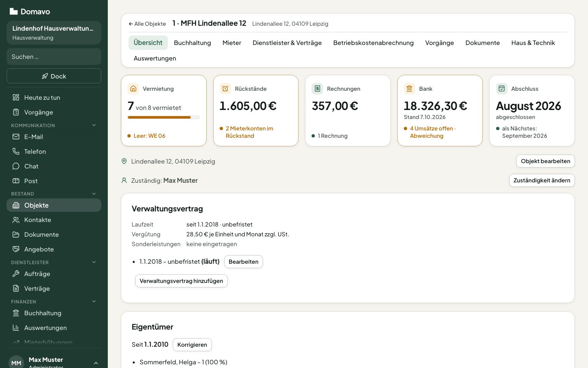Open Lindenhof Hausverwaltung organization switcher
The height and width of the screenshot is (368, 588).
pyautogui.click(x=54, y=33)
